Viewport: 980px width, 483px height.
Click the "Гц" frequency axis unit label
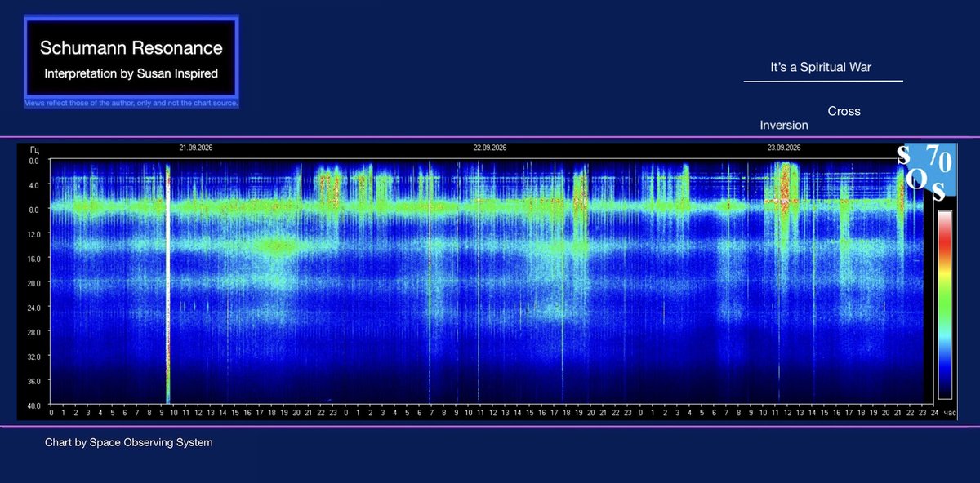[x=33, y=149]
